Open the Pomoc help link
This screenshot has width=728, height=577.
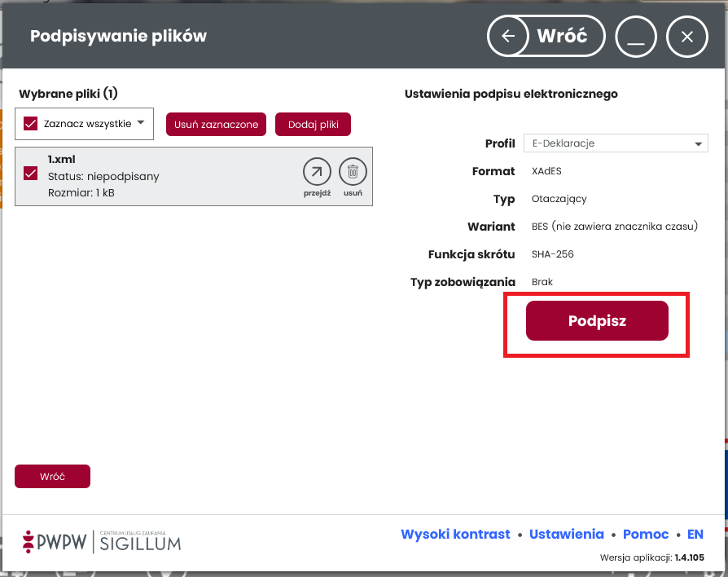tap(645, 535)
